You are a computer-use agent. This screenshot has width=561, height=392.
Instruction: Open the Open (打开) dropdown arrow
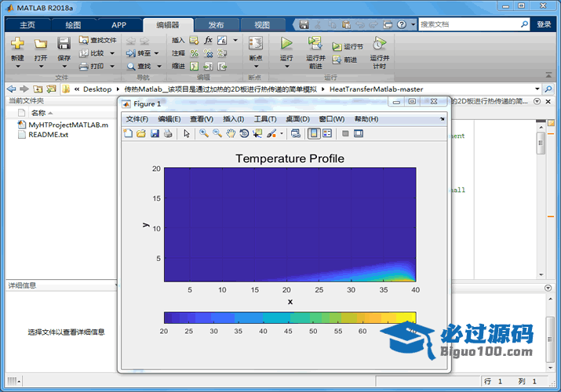41,67
